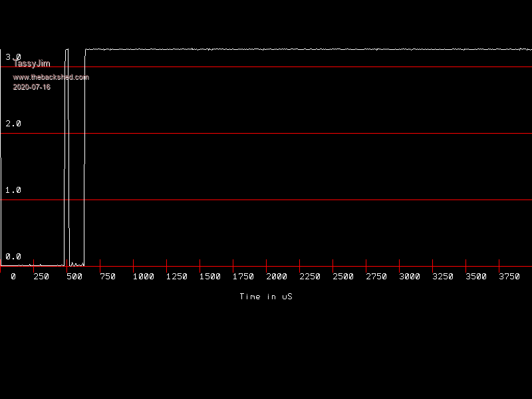The image size is (532, 399).
Task: Click the tick mark above the 1250 label
Action: pos(167,263)
